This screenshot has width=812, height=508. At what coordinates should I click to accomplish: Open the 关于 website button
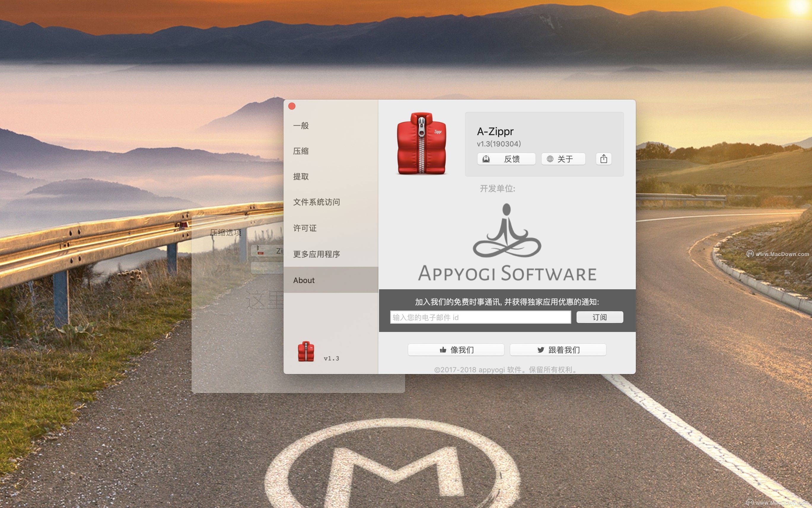563,159
